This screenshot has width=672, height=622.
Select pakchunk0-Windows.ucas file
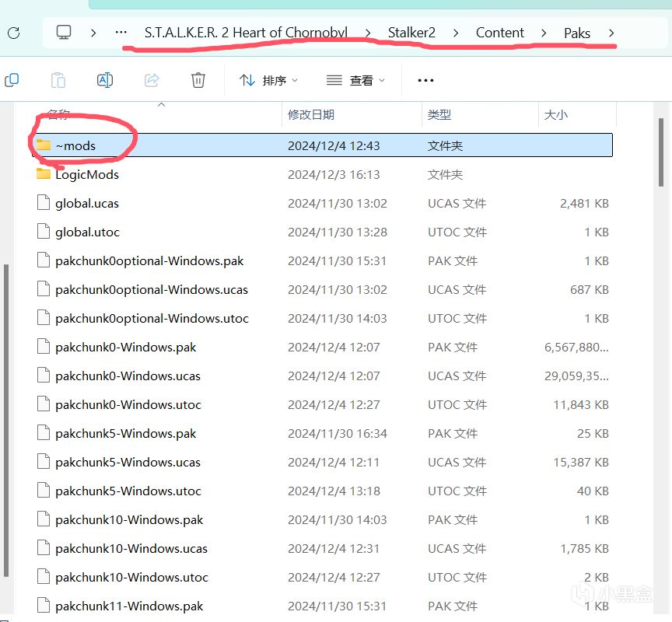click(x=322, y=376)
